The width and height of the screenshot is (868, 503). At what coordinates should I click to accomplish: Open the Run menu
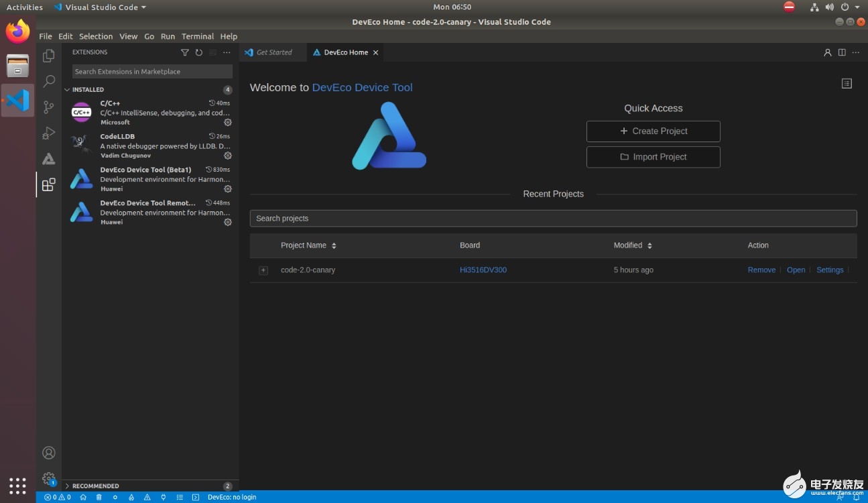tap(168, 36)
